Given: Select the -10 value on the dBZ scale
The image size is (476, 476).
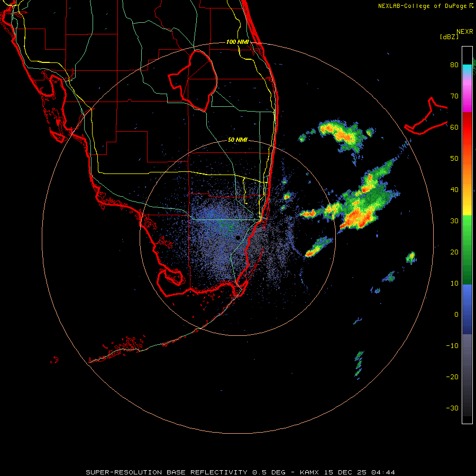Looking at the screenshot, I should (x=452, y=346).
